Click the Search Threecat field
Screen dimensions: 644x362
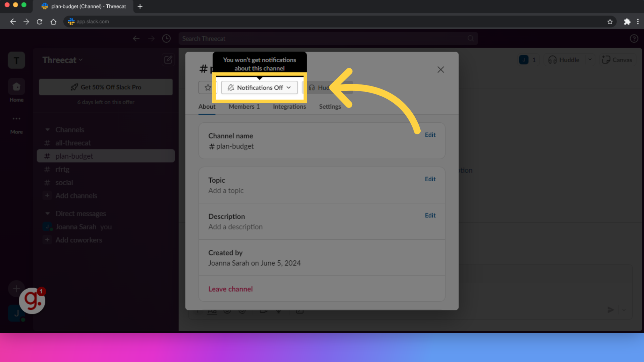(328, 39)
